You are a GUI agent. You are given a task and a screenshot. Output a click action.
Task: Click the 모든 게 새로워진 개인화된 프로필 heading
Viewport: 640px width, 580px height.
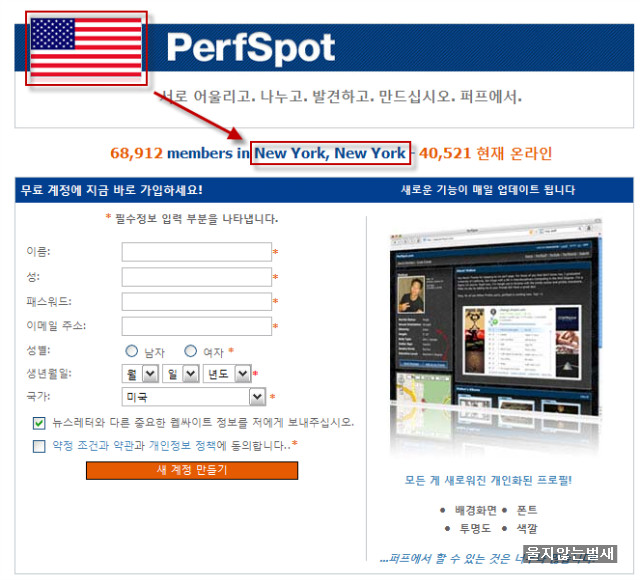tap(488, 480)
